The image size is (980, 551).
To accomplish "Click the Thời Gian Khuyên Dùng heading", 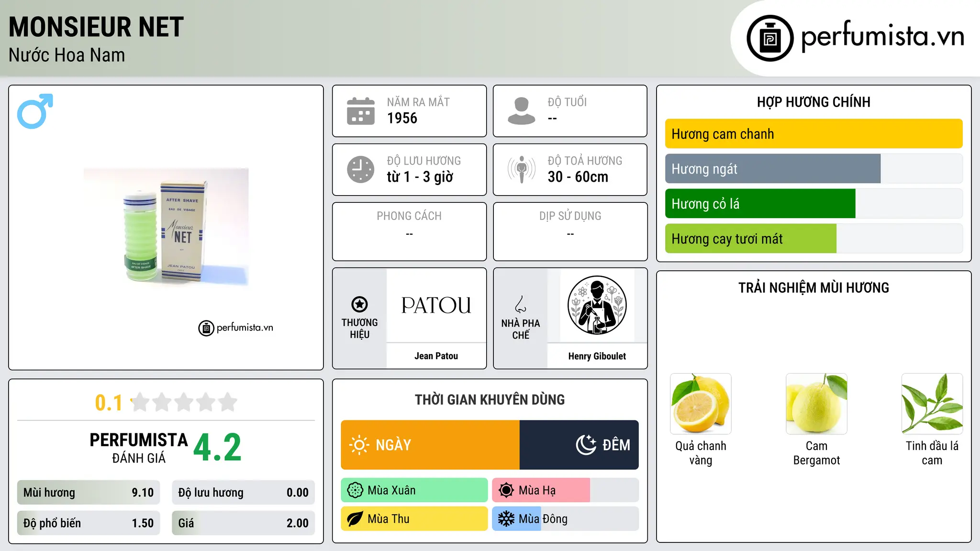I will (x=490, y=400).
